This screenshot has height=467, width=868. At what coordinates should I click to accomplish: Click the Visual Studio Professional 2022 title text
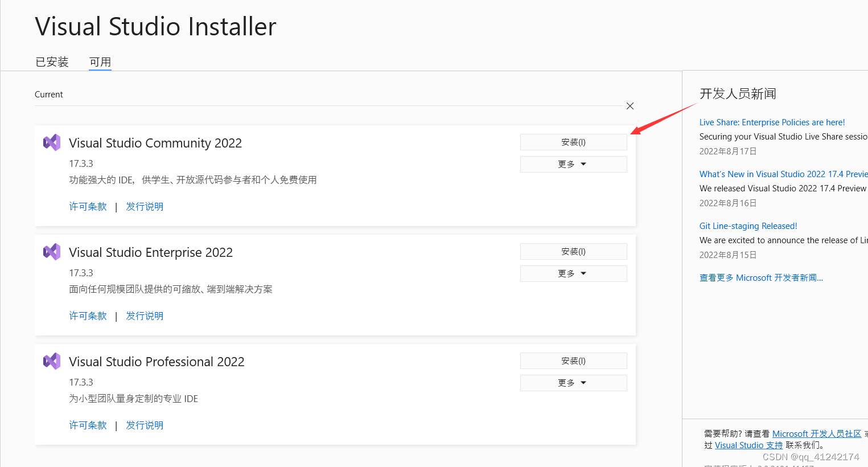click(x=157, y=362)
